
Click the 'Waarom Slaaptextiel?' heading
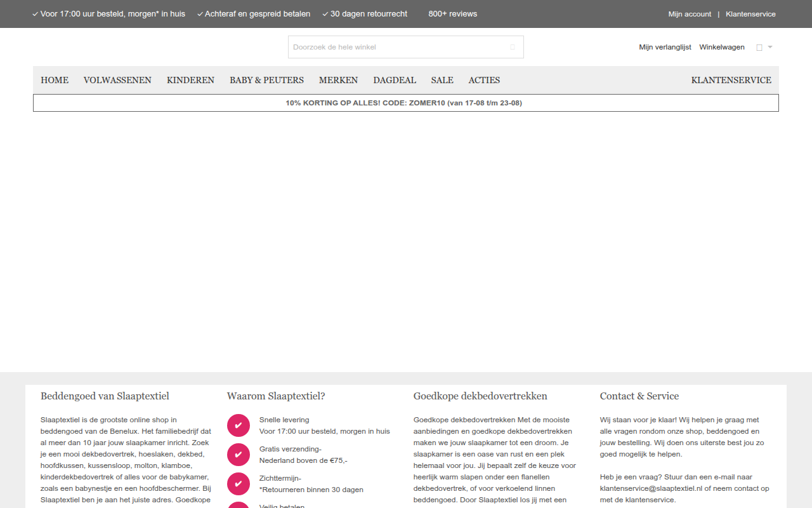click(x=276, y=396)
